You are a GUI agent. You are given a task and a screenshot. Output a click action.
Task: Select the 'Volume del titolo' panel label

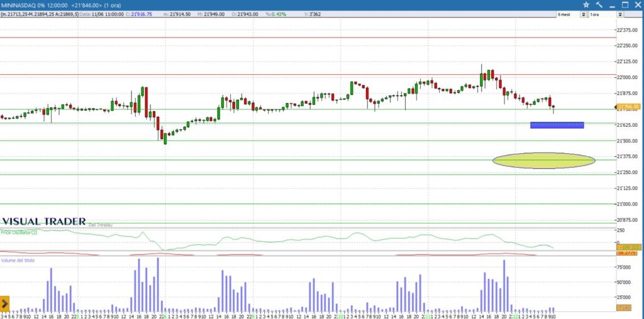[x=18, y=261]
